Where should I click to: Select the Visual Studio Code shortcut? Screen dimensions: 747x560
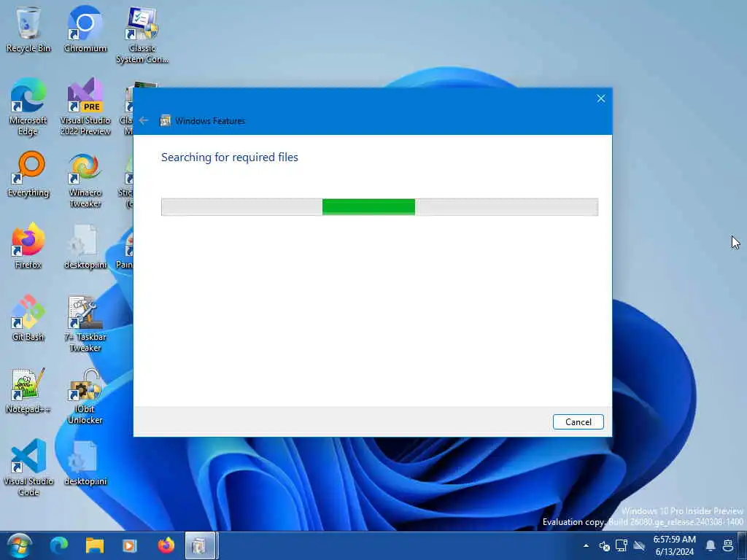(28, 468)
